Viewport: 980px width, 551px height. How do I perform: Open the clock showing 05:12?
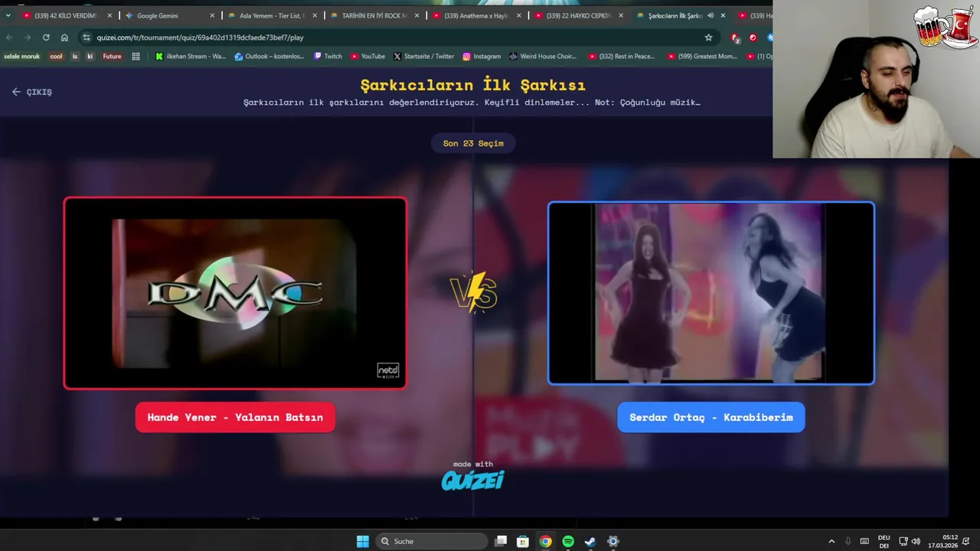(942, 541)
